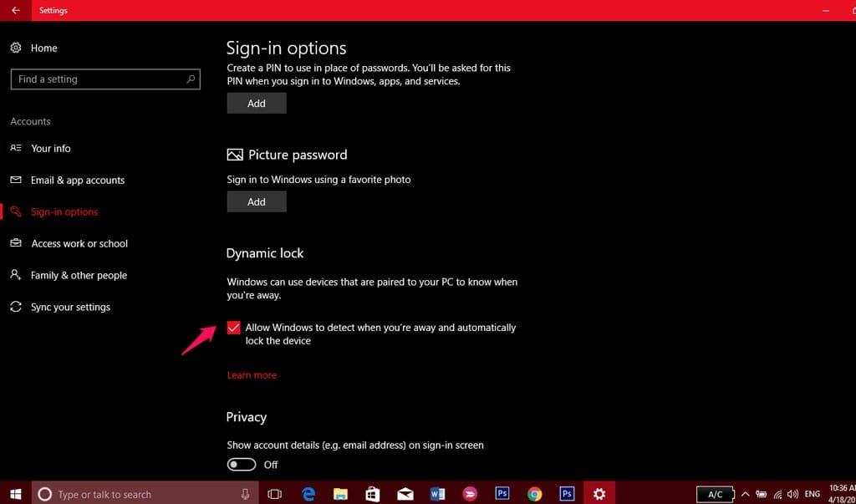Viewport: 856px width, 504px height.
Task: Click Add button under Picture password
Action: pos(257,201)
